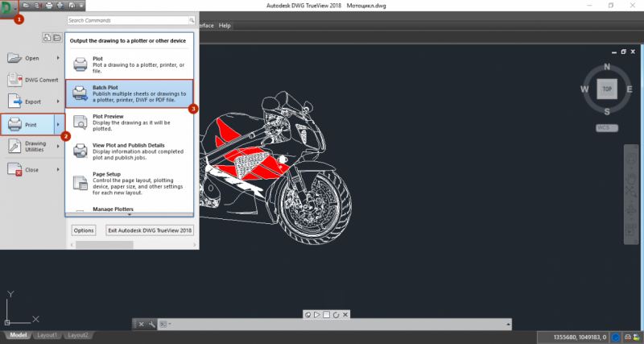The image size is (644, 344).
Task: Click the scrollbar left arrow in menu
Action: tap(72, 245)
